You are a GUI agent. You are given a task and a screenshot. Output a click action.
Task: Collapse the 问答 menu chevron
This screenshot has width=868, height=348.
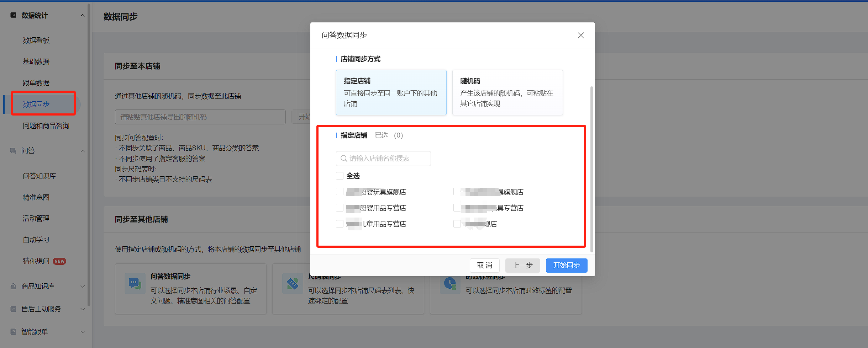(83, 151)
